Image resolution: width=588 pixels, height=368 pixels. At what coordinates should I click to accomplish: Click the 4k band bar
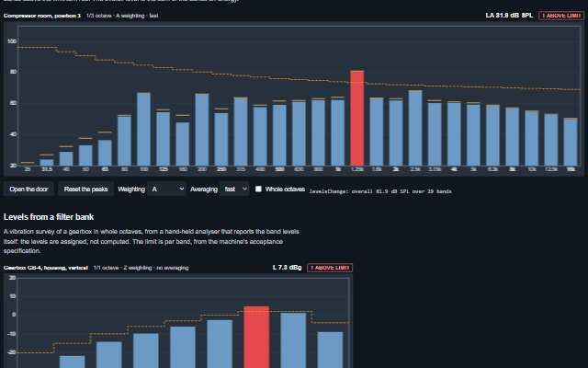[x=454, y=134]
